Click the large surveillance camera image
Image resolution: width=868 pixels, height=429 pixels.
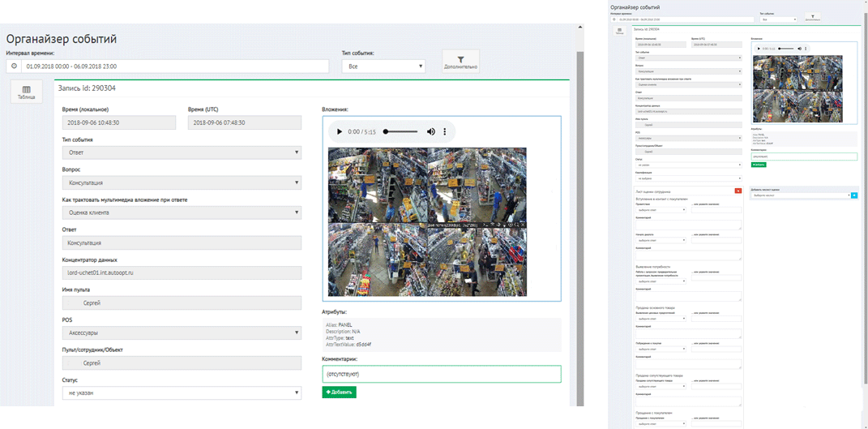pos(427,221)
